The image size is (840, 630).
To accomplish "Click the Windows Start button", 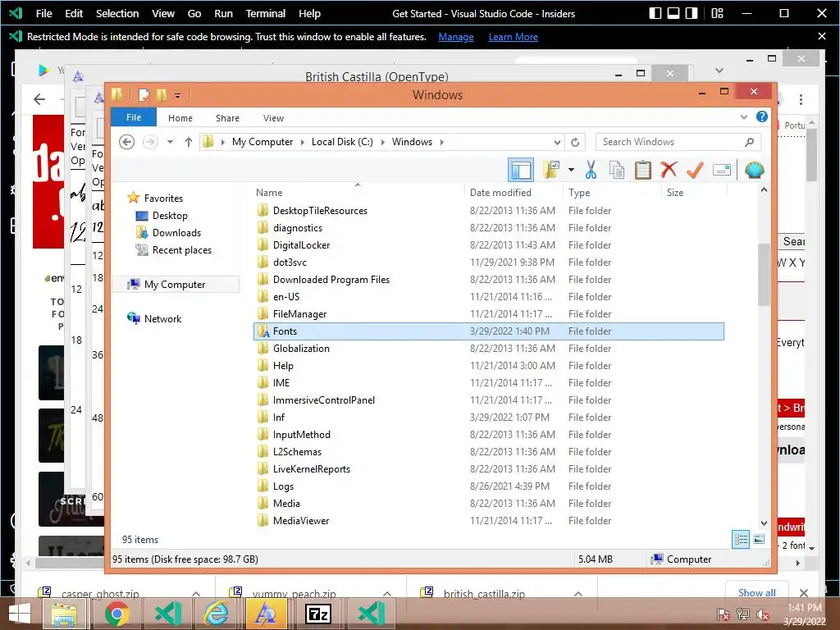I will [20, 614].
